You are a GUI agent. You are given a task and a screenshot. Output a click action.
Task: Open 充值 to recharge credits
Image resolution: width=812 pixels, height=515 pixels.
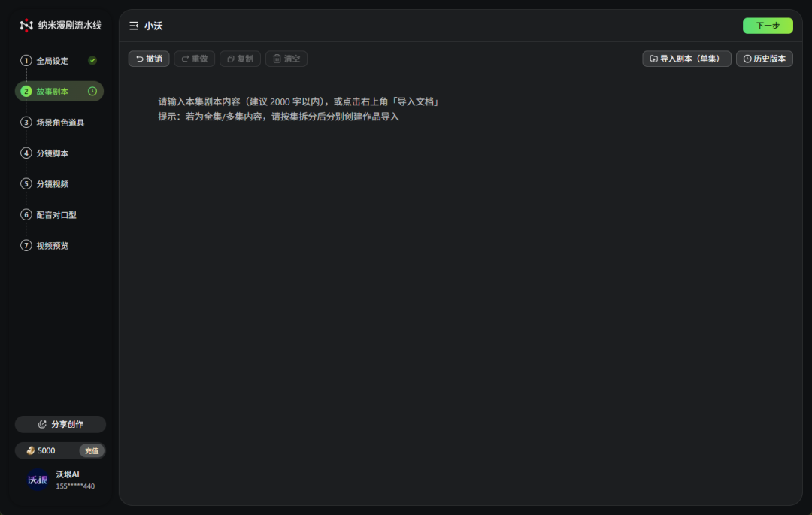(x=92, y=450)
